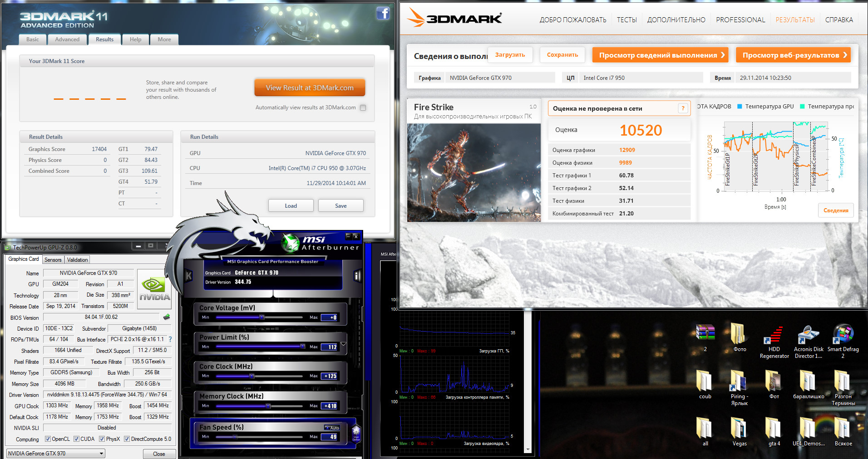Click the Загрузить button in 3DMark
868x459 pixels.
pos(510,55)
